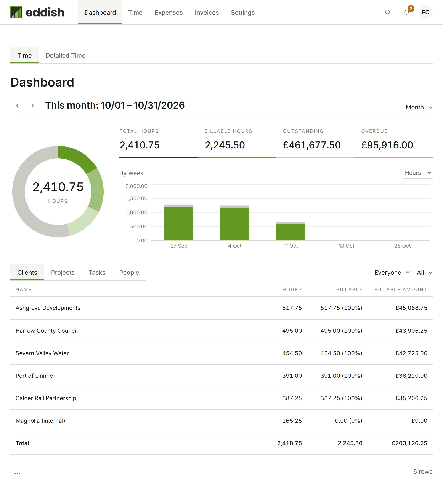Open the FC user avatar menu
Screen dimensions: 443x504
[425, 12]
